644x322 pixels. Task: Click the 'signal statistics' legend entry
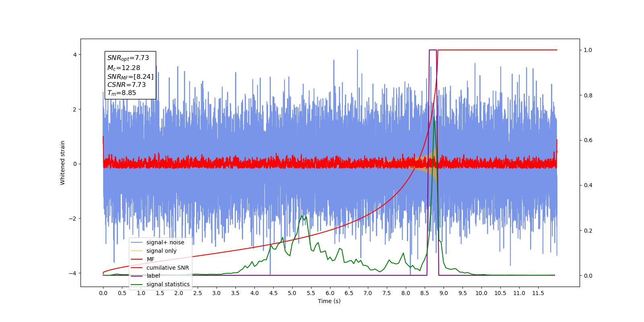(160, 284)
